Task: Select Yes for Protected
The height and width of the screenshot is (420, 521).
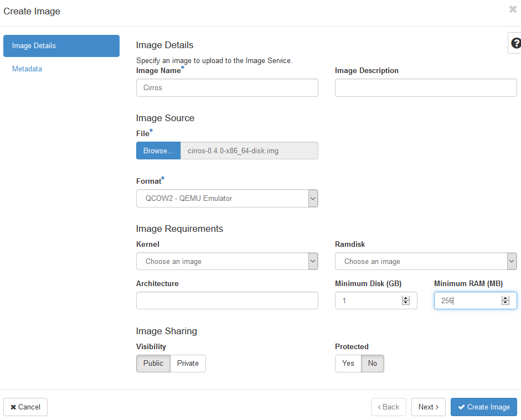Action: (x=348, y=363)
